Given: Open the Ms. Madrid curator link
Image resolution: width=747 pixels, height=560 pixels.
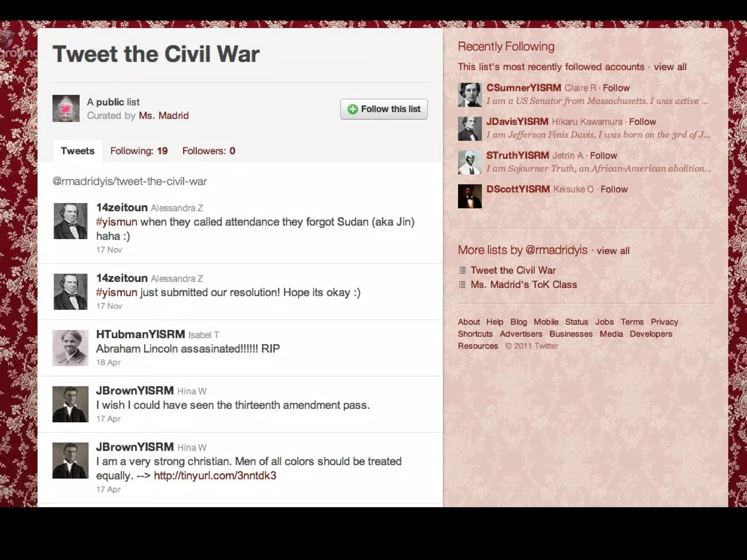Looking at the screenshot, I should coord(164,116).
